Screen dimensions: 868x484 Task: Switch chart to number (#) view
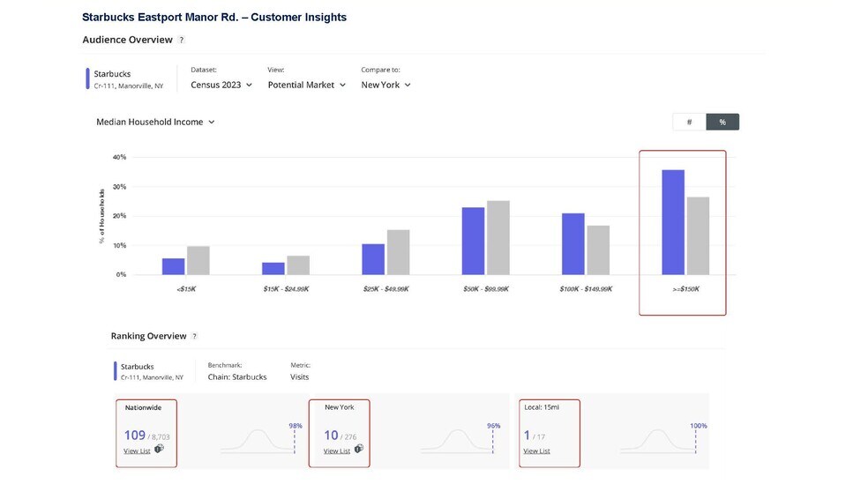(689, 122)
